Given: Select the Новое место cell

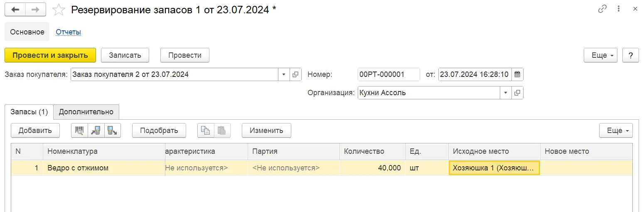Looking at the screenshot, I should [x=586, y=168].
